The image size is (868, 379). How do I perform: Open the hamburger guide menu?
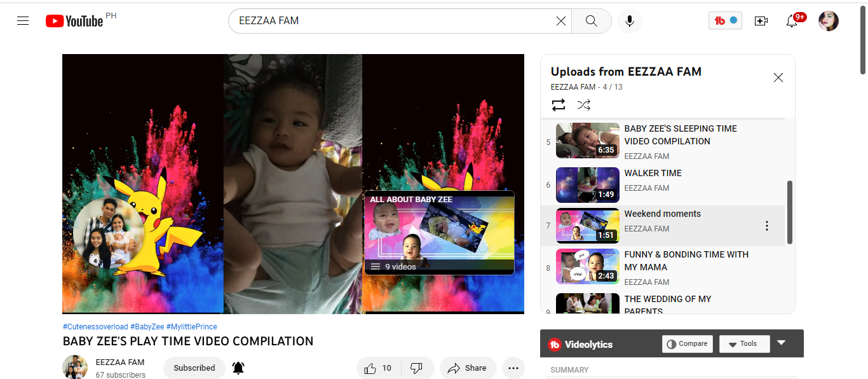pyautogui.click(x=23, y=21)
